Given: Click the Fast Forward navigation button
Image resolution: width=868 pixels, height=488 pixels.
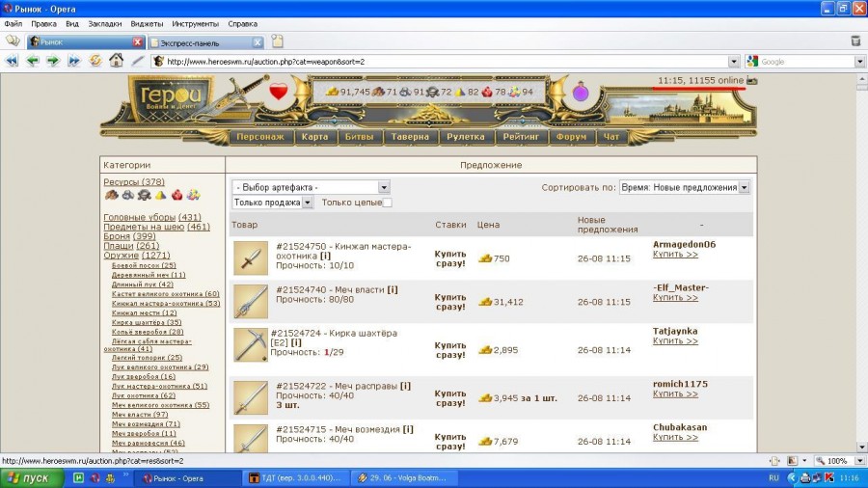Looking at the screenshot, I should (73, 61).
